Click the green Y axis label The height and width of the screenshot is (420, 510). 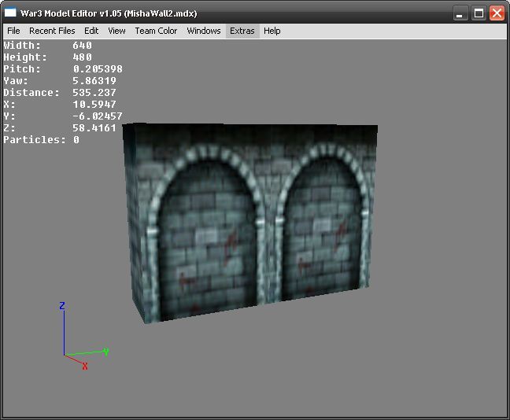click(106, 352)
